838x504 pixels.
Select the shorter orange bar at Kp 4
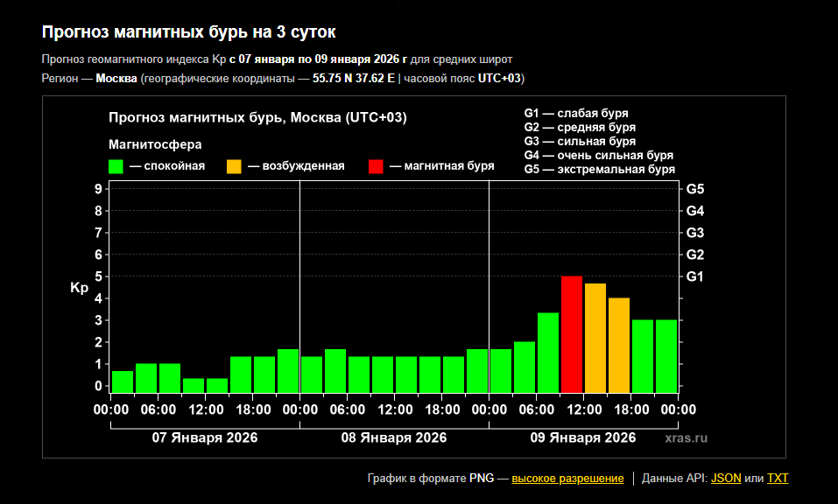[x=619, y=346]
